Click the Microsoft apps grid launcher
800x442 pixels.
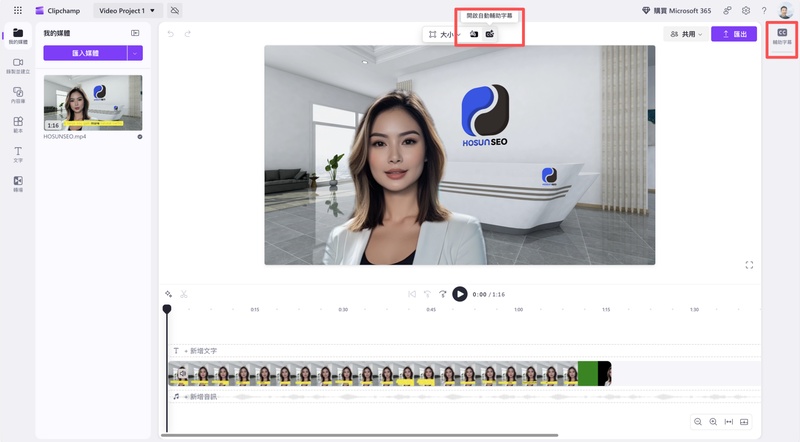[17, 10]
